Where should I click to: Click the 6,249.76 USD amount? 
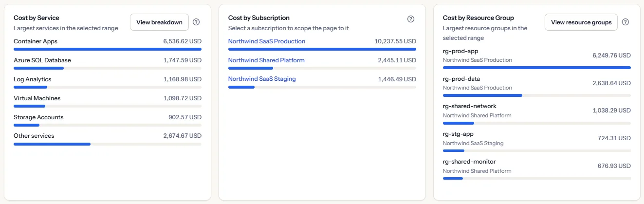611,56
